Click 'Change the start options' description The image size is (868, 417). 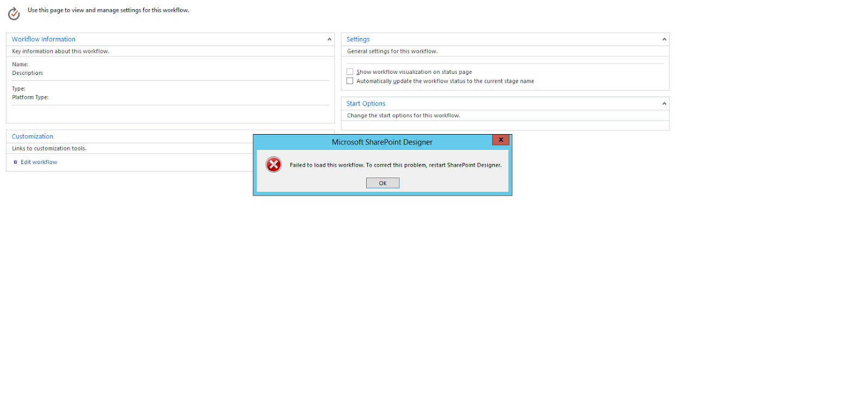(404, 115)
